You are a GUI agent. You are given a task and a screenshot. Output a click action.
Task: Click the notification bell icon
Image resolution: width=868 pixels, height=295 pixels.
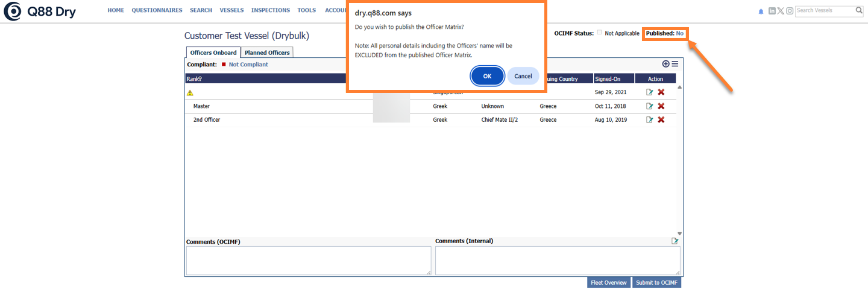coord(761,11)
